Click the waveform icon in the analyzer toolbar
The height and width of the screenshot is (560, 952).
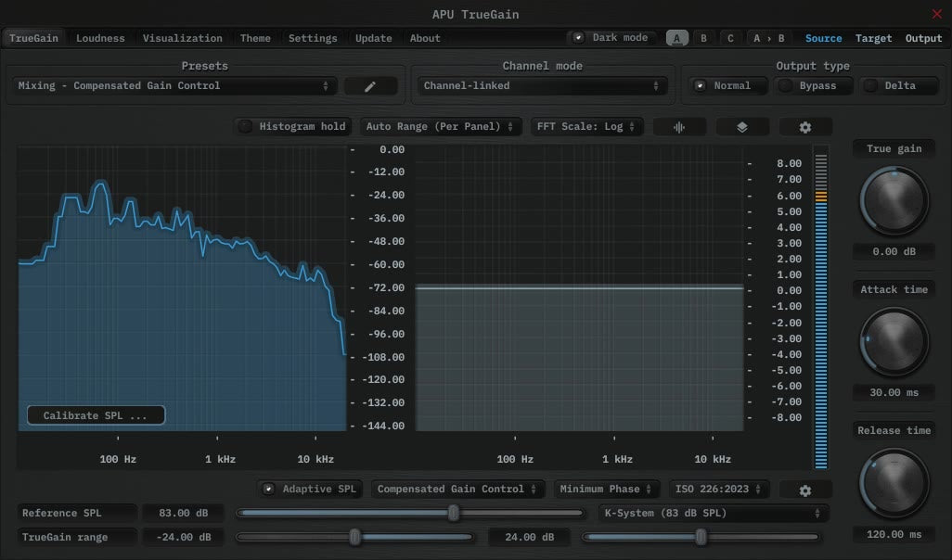pyautogui.click(x=679, y=127)
